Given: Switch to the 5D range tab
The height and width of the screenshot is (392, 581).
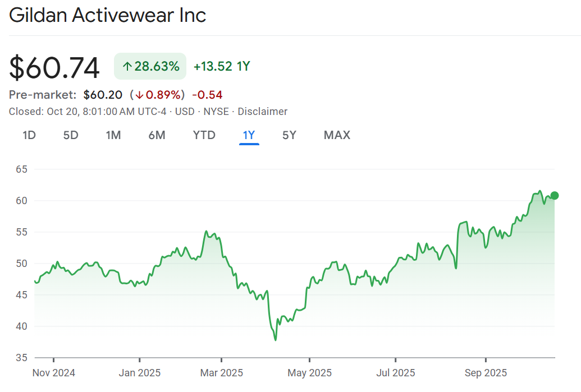Looking at the screenshot, I should pyautogui.click(x=71, y=135).
